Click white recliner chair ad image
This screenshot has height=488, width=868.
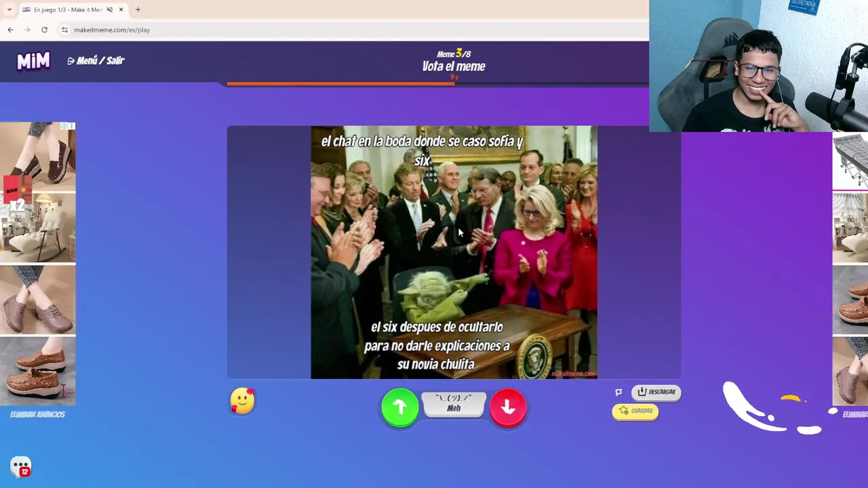coord(38,228)
